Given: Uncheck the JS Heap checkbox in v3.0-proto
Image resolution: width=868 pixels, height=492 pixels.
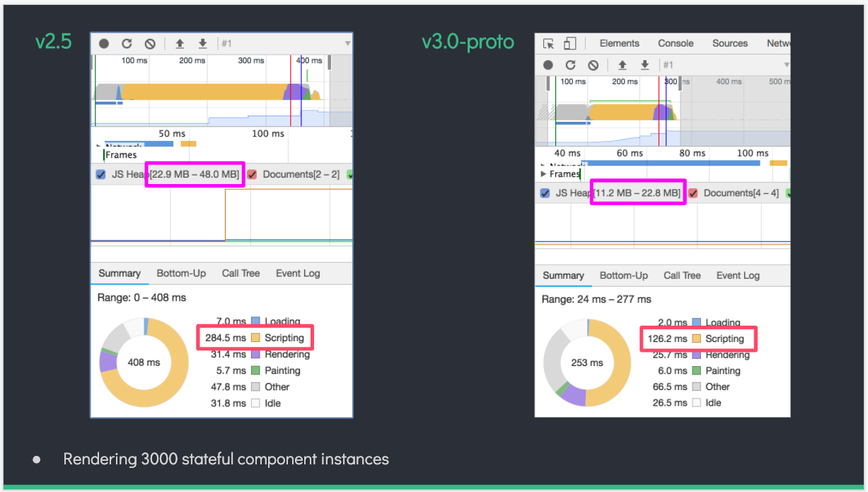Looking at the screenshot, I should [545, 193].
